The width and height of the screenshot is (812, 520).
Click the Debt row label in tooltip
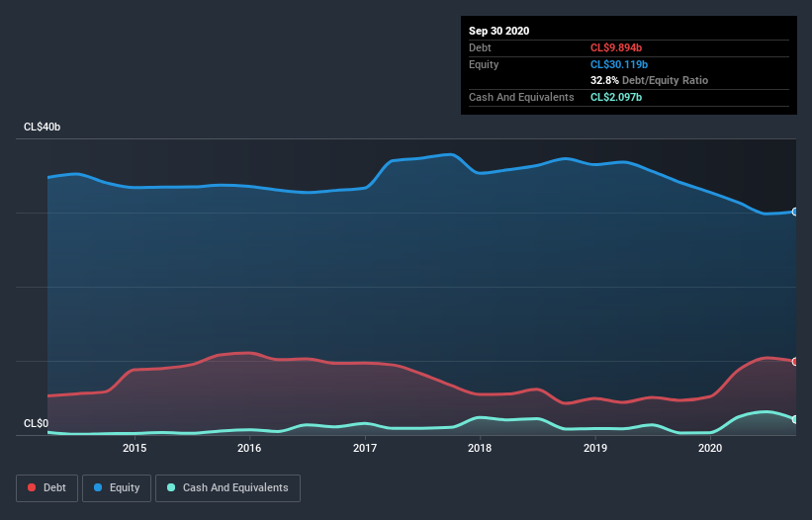click(480, 47)
